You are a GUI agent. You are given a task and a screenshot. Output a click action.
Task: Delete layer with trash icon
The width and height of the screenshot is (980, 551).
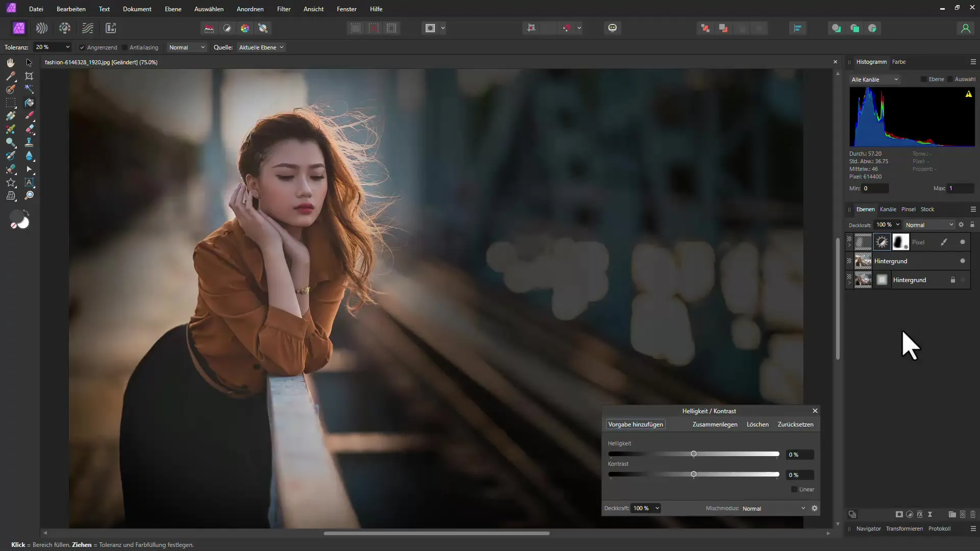click(x=973, y=514)
